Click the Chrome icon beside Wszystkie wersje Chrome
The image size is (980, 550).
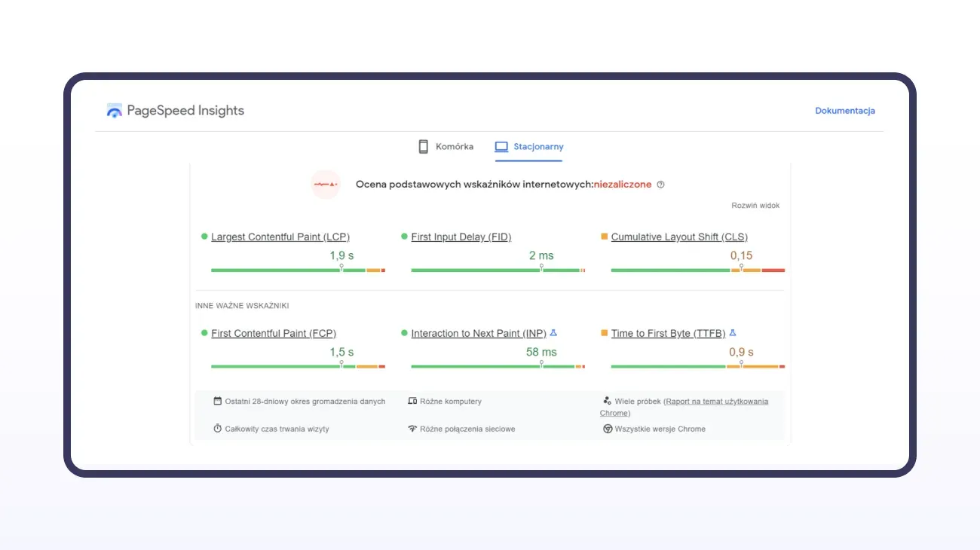pos(608,429)
